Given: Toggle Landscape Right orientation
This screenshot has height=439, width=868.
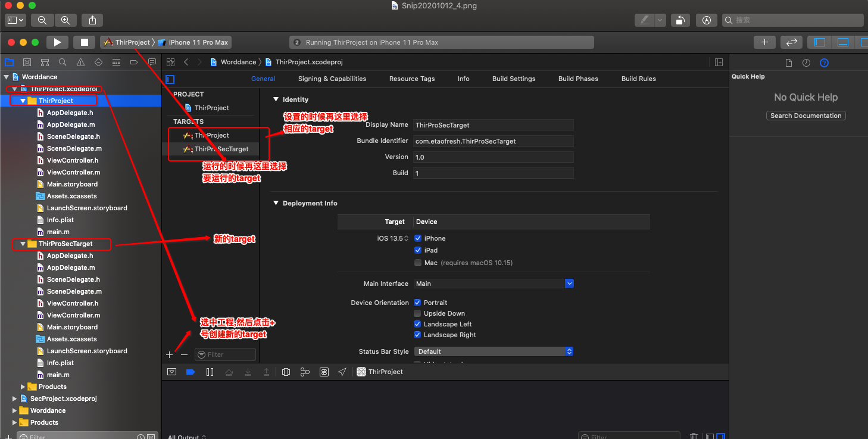Looking at the screenshot, I should [x=418, y=335].
